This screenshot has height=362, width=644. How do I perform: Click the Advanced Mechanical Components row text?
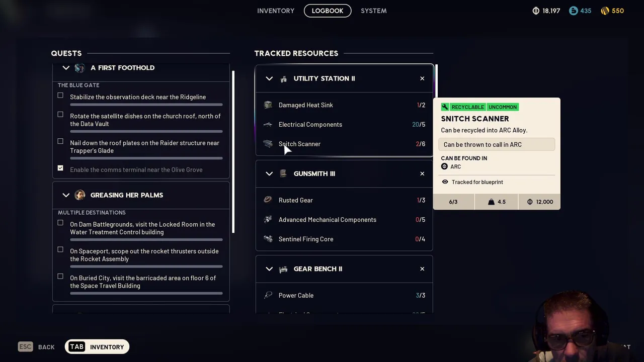click(x=328, y=219)
